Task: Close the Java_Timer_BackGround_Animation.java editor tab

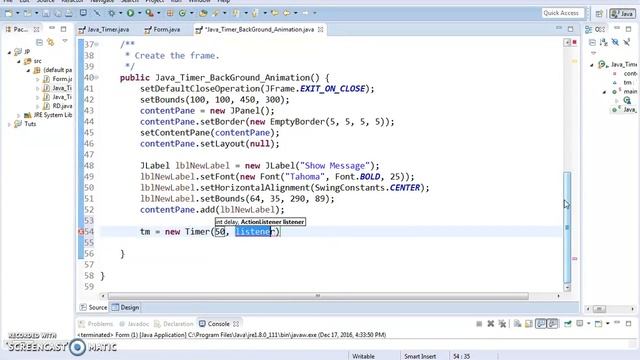Action: 321,29
